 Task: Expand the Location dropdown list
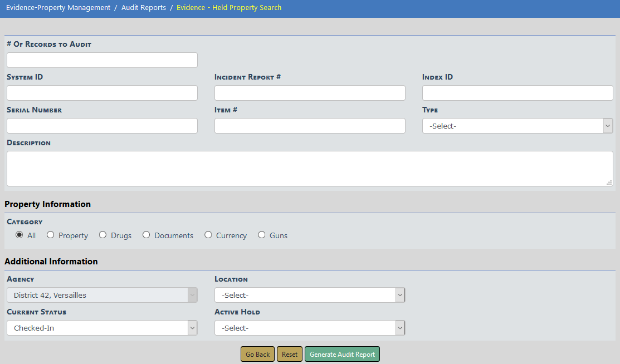click(x=309, y=295)
